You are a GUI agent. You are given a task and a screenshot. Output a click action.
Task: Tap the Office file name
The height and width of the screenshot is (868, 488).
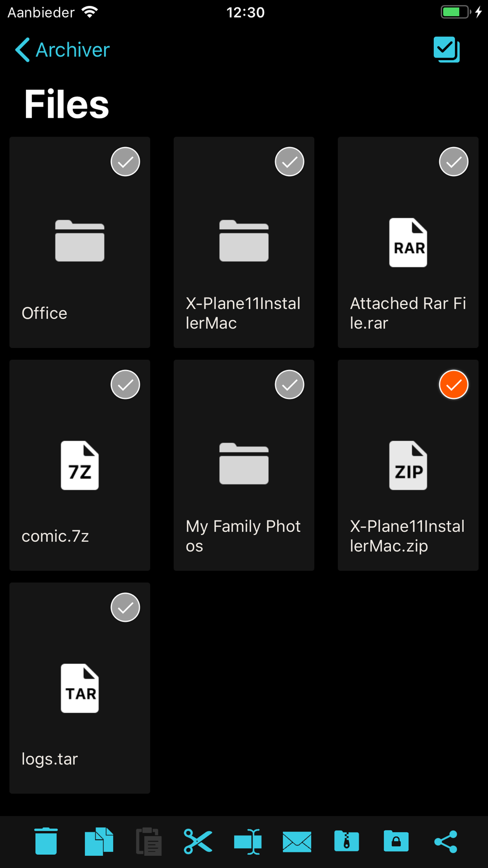44,313
